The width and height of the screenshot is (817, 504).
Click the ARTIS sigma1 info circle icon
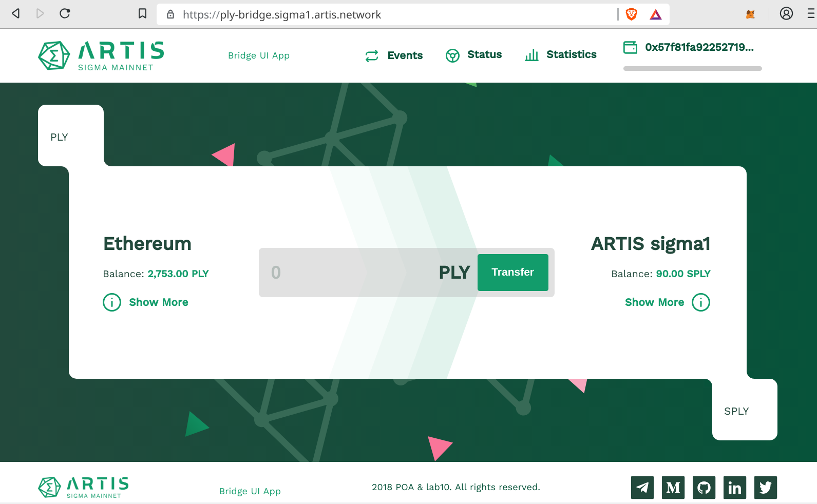coord(701,302)
